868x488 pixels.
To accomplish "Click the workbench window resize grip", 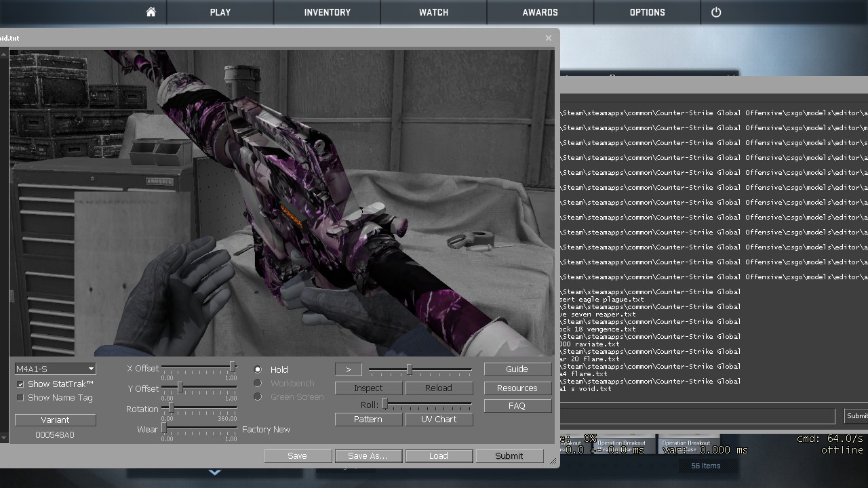I will coord(553,462).
